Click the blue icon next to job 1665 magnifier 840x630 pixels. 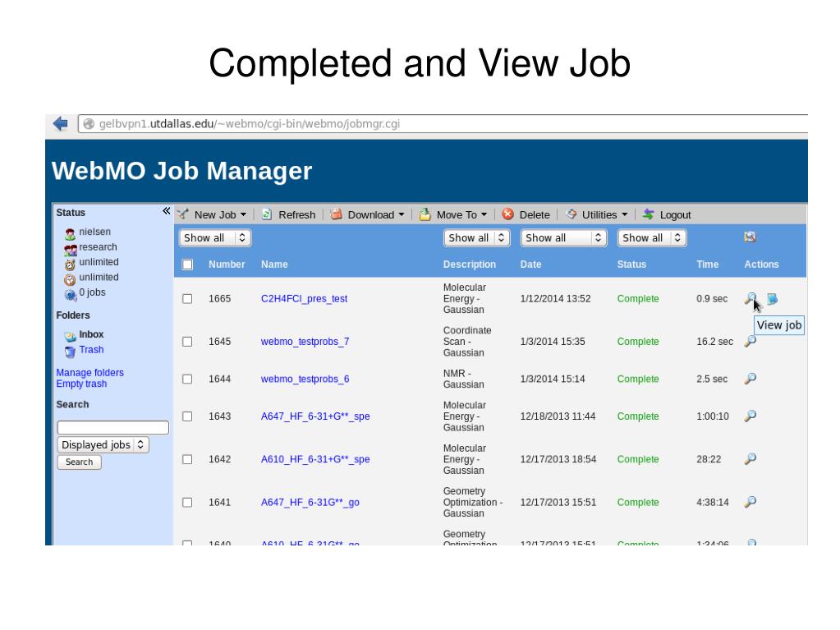coord(772,299)
